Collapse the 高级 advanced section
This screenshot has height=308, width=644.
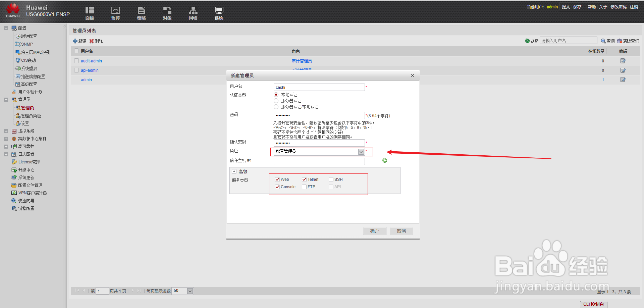(x=234, y=171)
